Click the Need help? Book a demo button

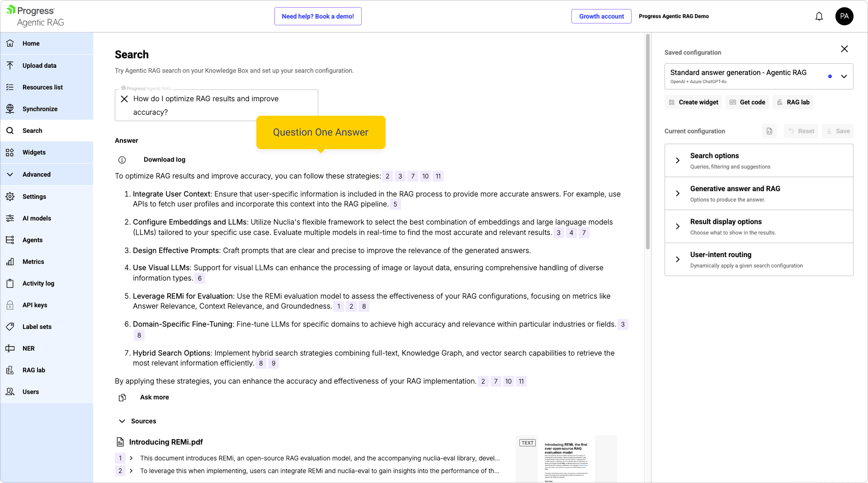coord(317,16)
